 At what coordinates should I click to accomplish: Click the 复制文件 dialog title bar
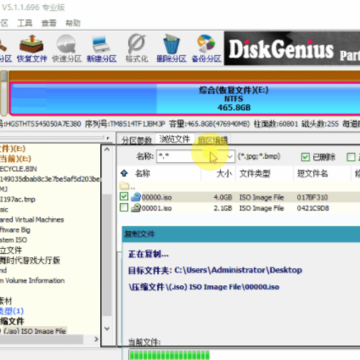[241, 234]
